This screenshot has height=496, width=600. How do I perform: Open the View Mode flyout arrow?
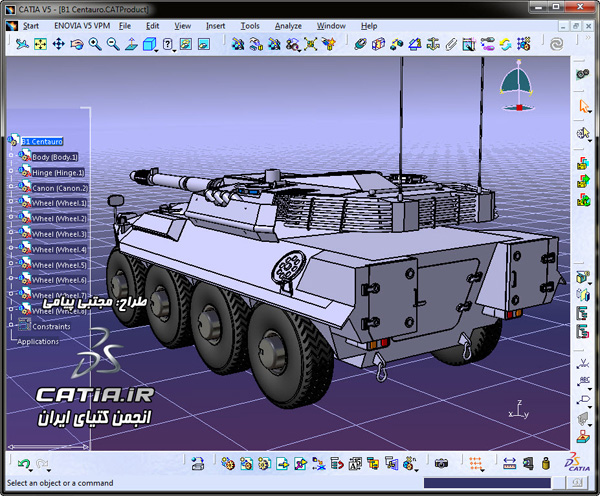pyautogui.click(x=174, y=51)
